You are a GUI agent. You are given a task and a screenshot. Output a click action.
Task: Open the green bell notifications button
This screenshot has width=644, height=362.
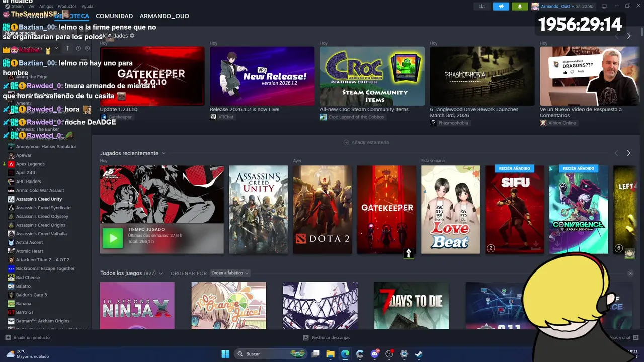pyautogui.click(x=520, y=6)
